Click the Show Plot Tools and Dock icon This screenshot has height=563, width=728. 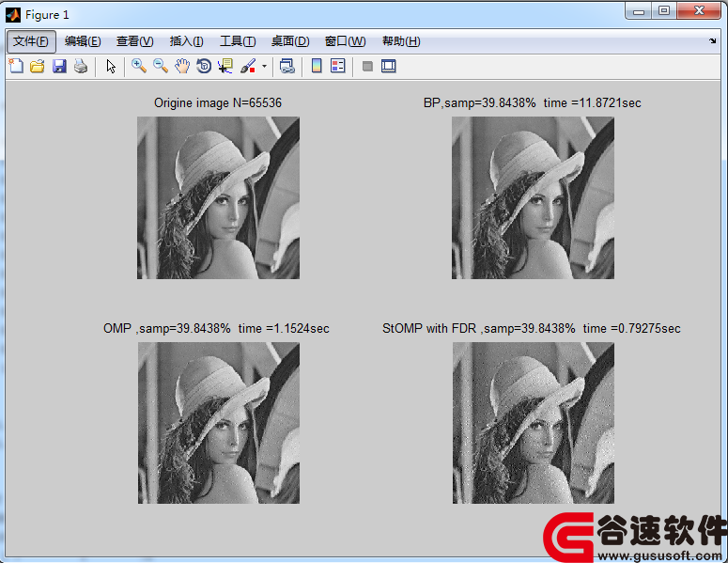coord(389,66)
